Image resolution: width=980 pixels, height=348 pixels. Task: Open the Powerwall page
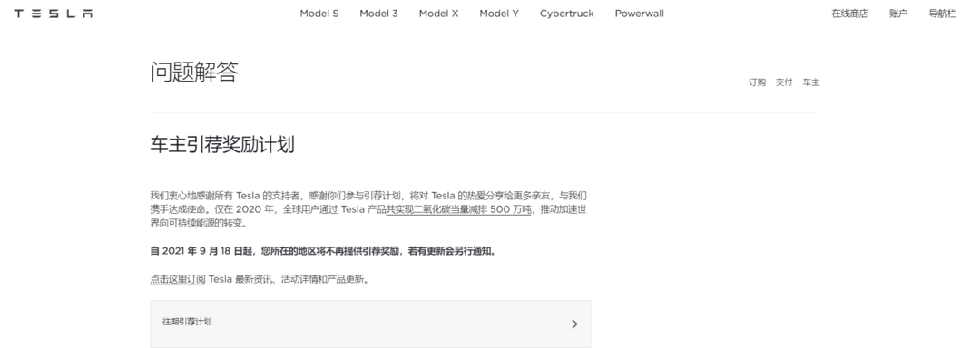click(x=639, y=14)
